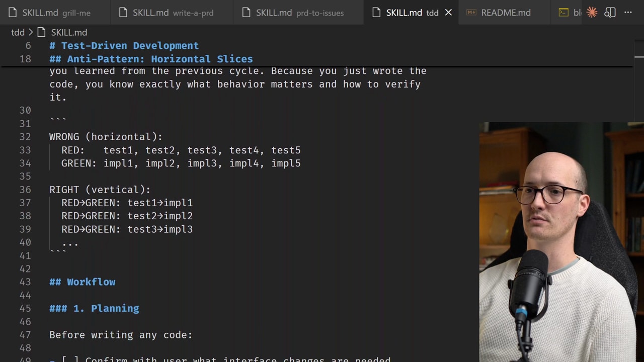Screen dimensions: 644x362
Task: Open the README.md tab
Action: click(x=505, y=13)
